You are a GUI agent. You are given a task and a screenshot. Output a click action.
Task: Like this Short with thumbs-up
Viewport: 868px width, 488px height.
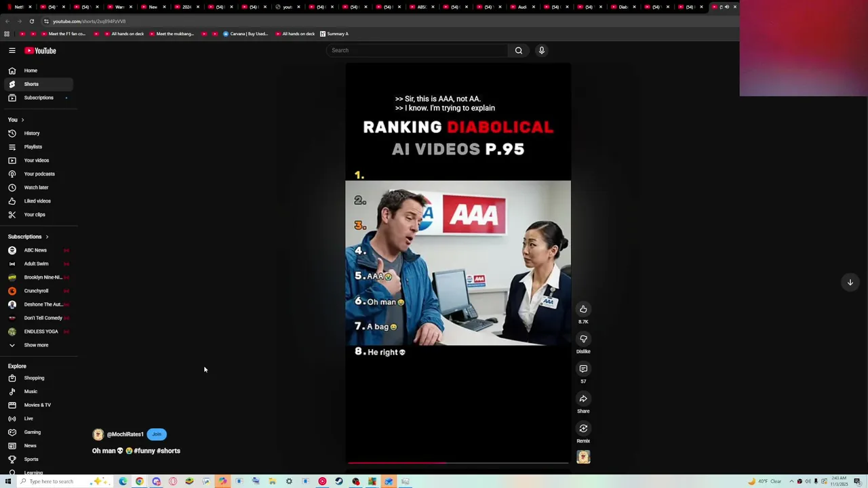583,309
